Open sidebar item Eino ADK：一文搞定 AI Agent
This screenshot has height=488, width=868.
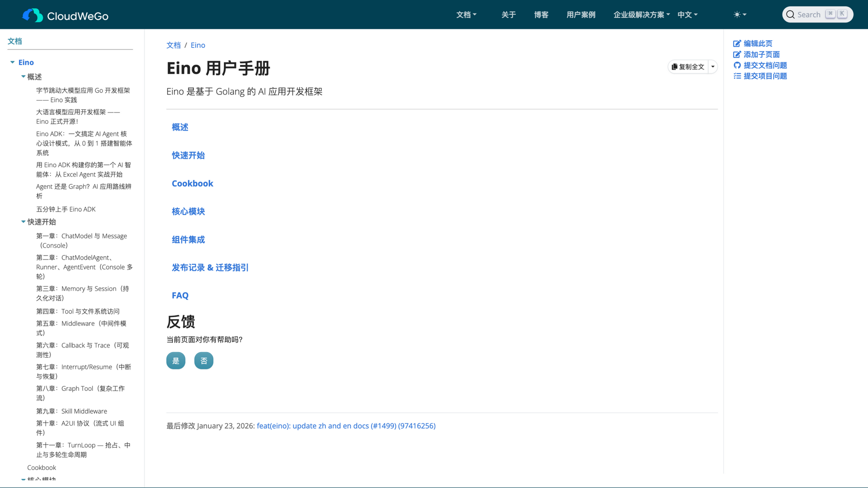coord(84,143)
